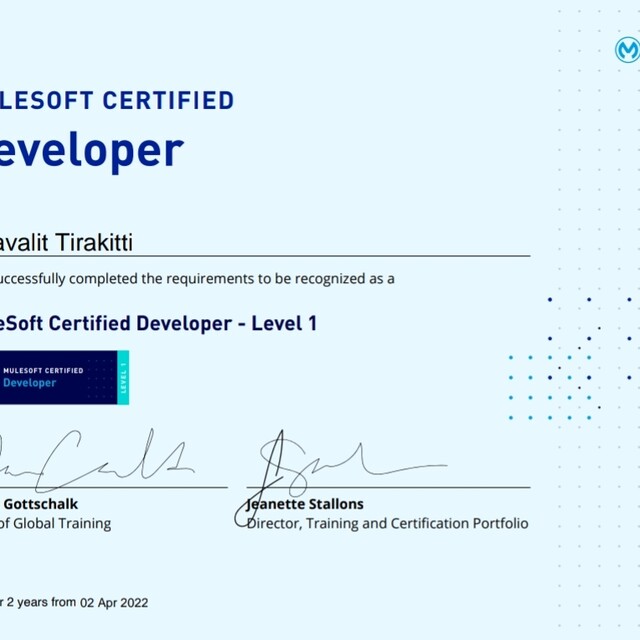Click the name text 'Tirakitti'
The height and width of the screenshot is (640, 640).
coord(94,242)
